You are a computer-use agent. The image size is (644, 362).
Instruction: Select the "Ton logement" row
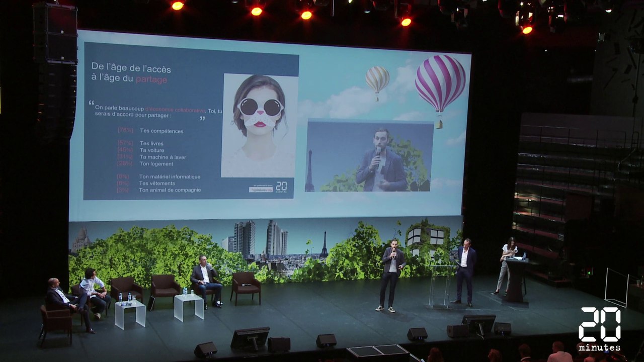tap(145, 164)
